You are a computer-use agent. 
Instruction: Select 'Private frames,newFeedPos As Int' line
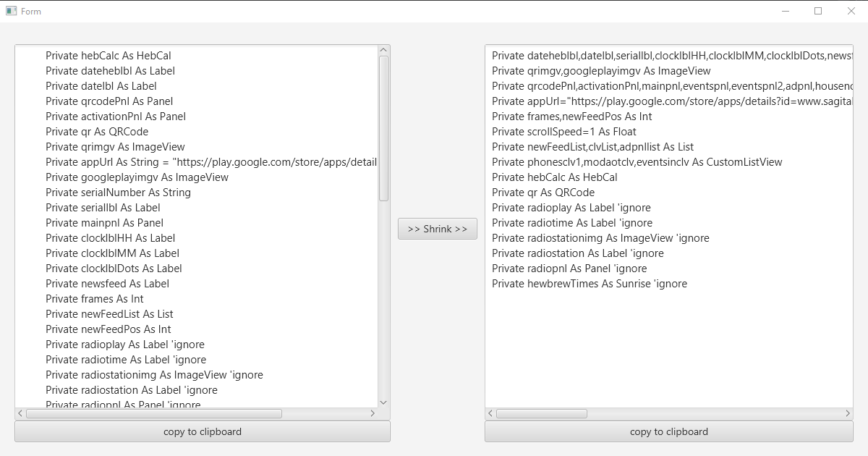571,117
